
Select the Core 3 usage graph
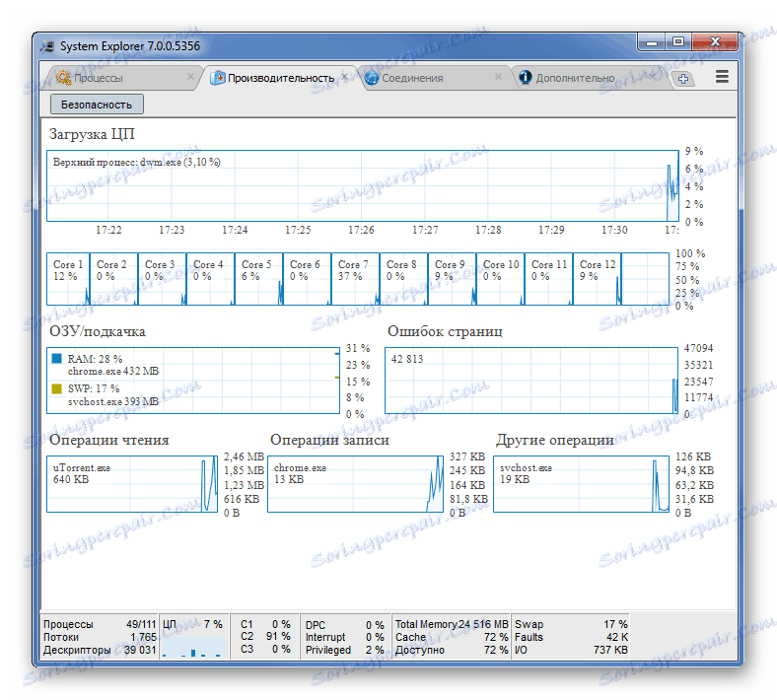point(163,279)
